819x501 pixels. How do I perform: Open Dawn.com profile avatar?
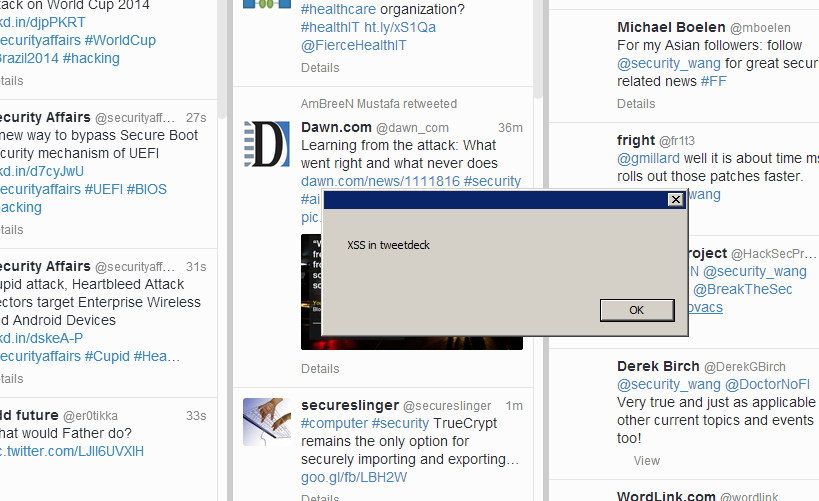click(266, 144)
